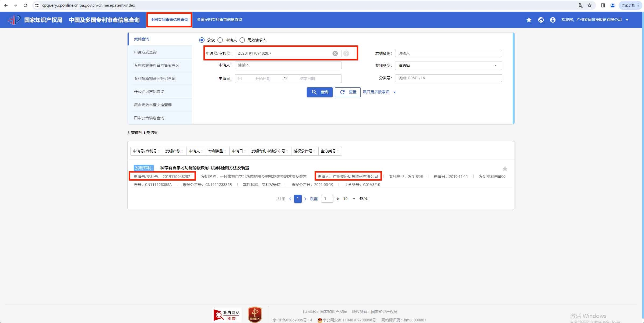Viewport: 644px width, 323px height.
Task: Click the 查询 search button
Action: [319, 92]
